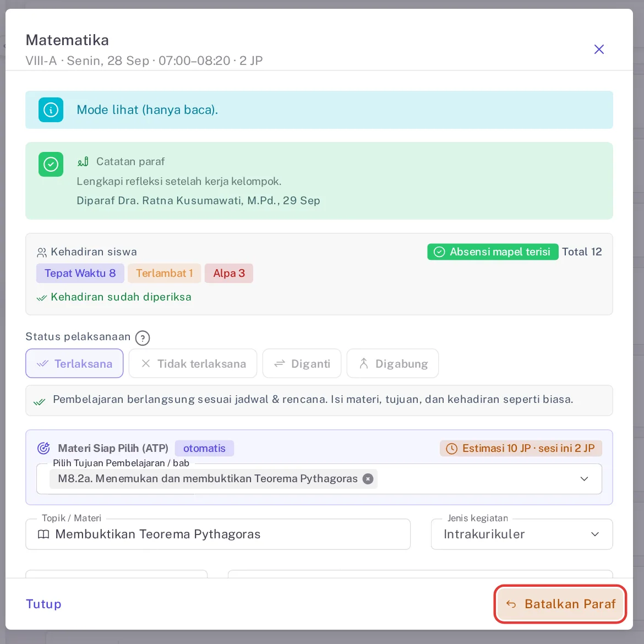The width and height of the screenshot is (644, 644).
Task: Click the Kehadiran siswa people icon
Action: (x=42, y=252)
